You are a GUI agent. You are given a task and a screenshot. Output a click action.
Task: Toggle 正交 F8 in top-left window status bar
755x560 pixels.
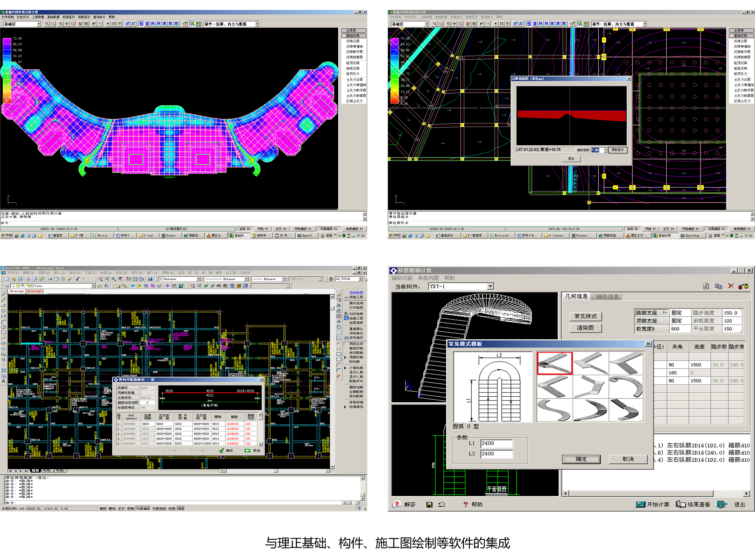(x=281, y=229)
